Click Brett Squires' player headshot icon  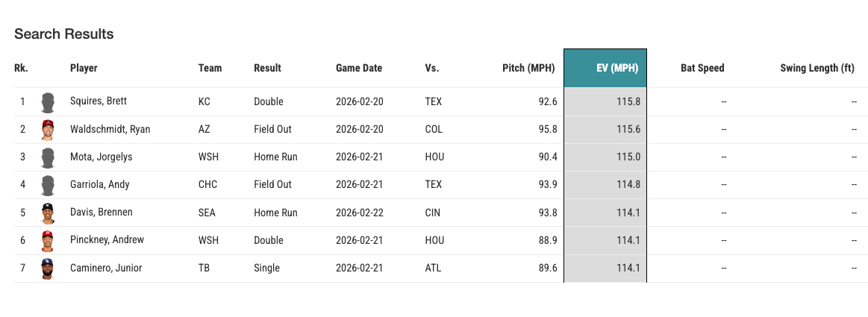(x=49, y=101)
